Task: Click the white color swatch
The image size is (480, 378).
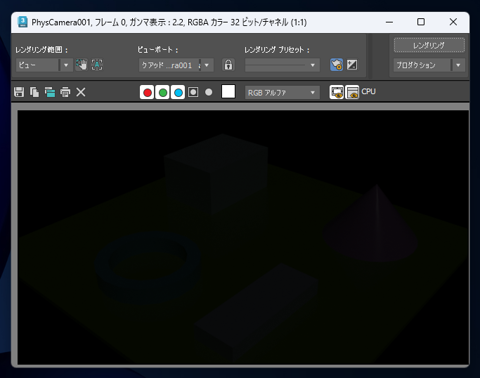Action: click(x=228, y=91)
